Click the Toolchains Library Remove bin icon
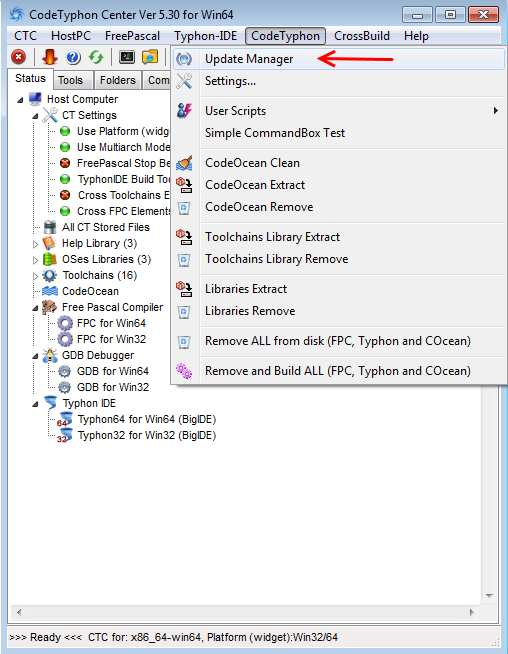Viewport: 508px width, 654px height. click(x=184, y=259)
